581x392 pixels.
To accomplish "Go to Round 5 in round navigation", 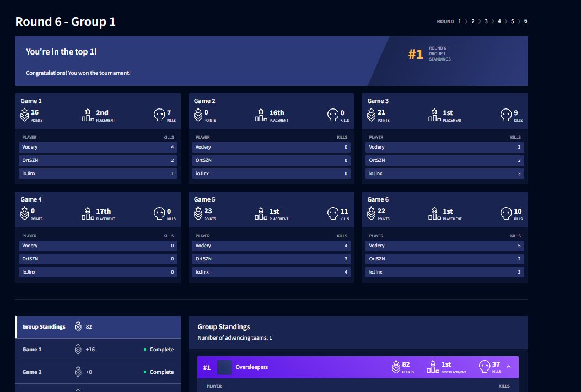I will [x=513, y=21].
